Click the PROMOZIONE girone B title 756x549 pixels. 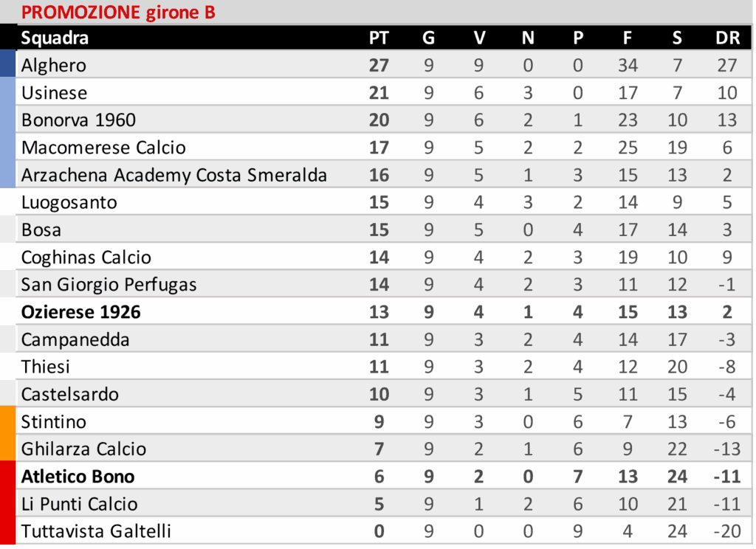coord(118,13)
